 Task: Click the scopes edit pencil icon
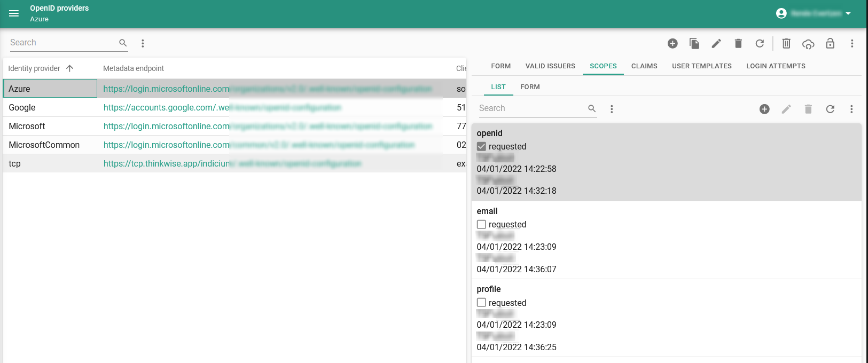786,109
